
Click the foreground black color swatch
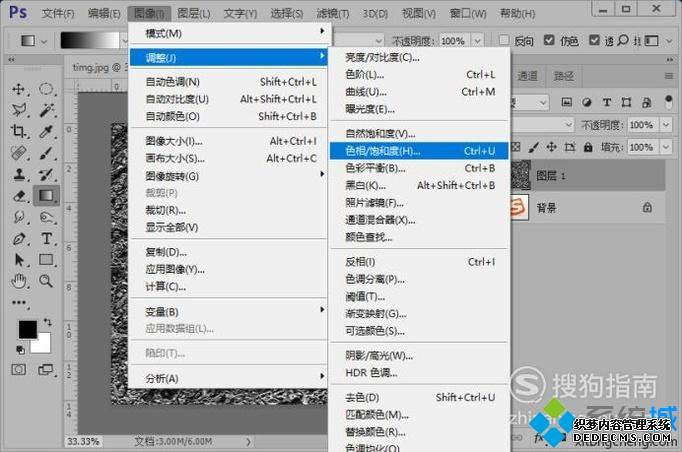click(27, 329)
